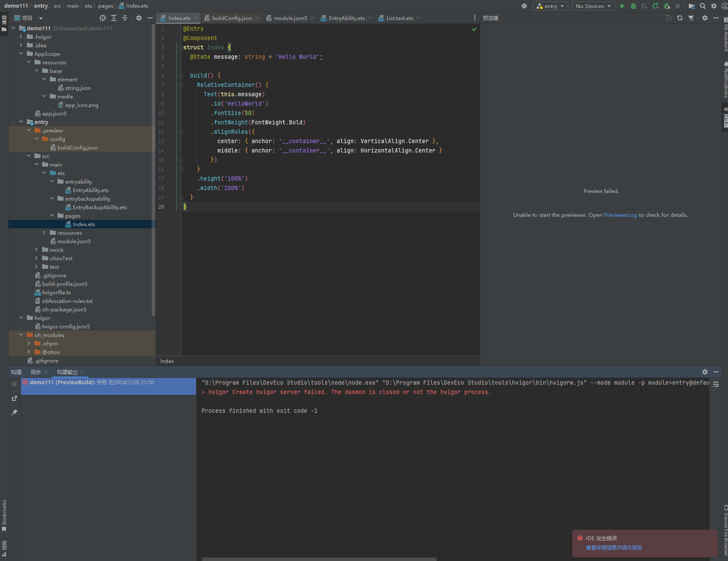
Task: Hide the build output panel
Action: pyautogui.click(x=716, y=372)
